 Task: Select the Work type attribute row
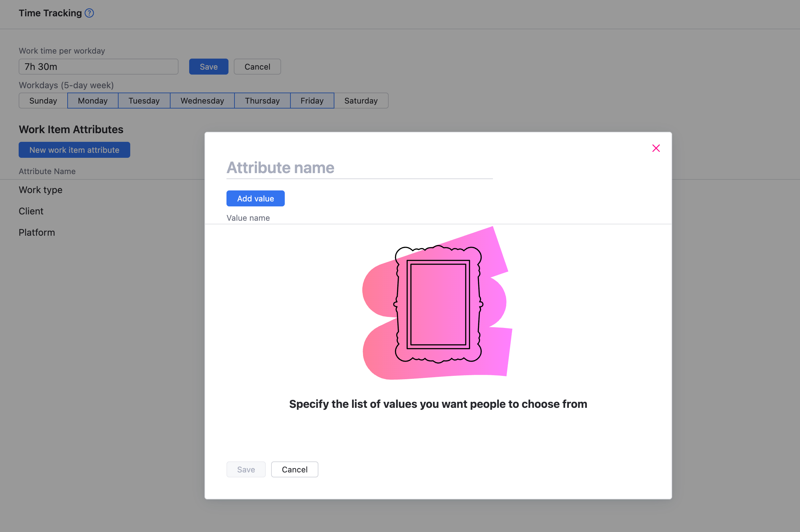41,190
